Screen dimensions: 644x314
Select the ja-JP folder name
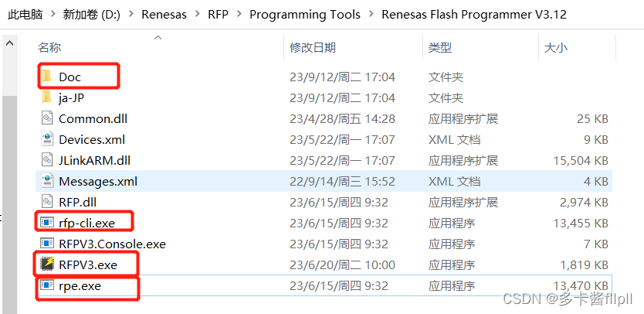coord(73,98)
